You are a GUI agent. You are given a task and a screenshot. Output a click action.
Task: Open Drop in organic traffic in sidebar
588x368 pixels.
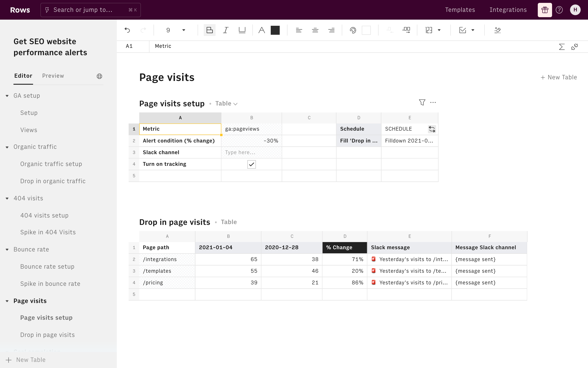53,181
